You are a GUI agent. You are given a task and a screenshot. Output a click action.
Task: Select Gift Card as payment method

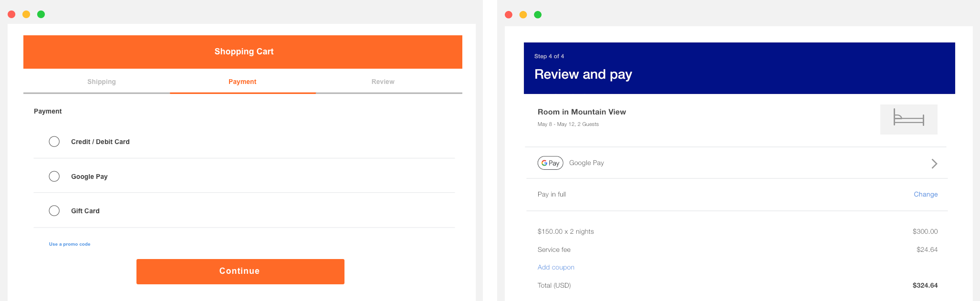[54, 211]
